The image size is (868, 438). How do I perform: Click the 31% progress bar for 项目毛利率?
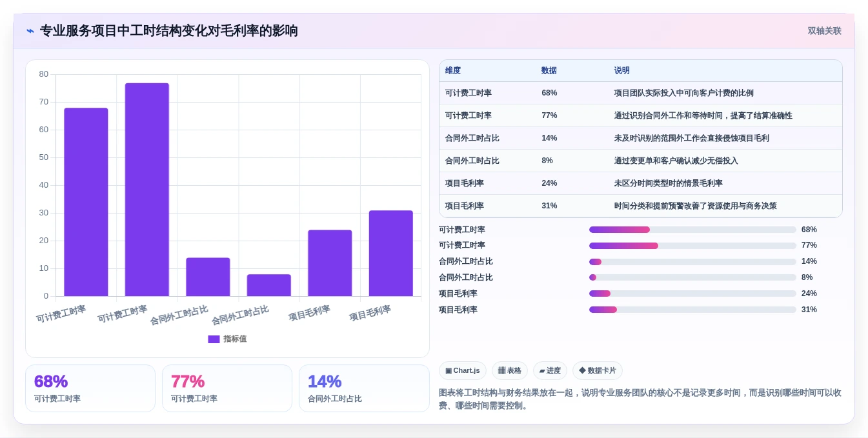[x=692, y=310]
